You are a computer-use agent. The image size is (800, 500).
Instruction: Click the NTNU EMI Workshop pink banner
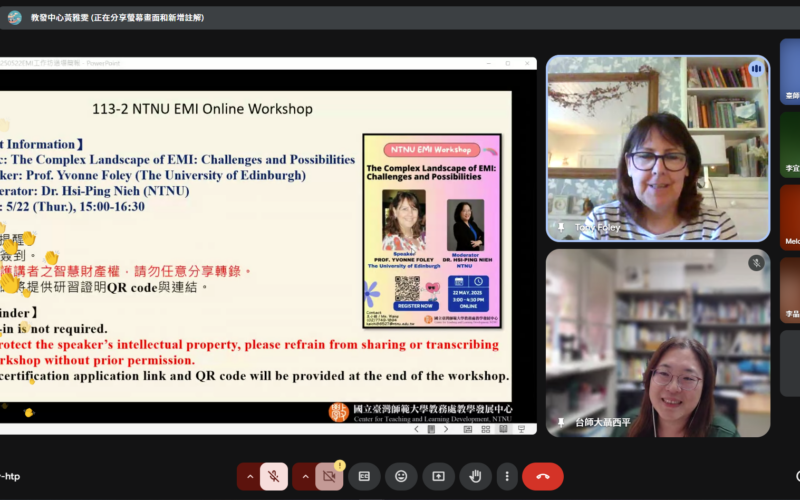[432, 149]
